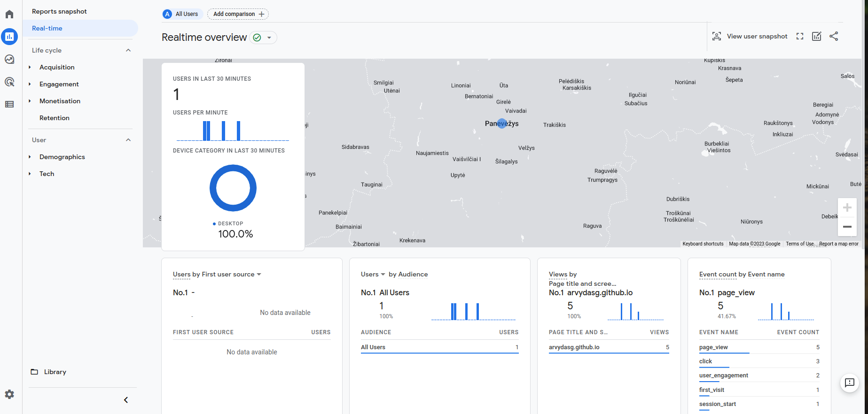The image size is (868, 414).
Task: Expand the Monetisation tree arrow
Action: tap(30, 101)
